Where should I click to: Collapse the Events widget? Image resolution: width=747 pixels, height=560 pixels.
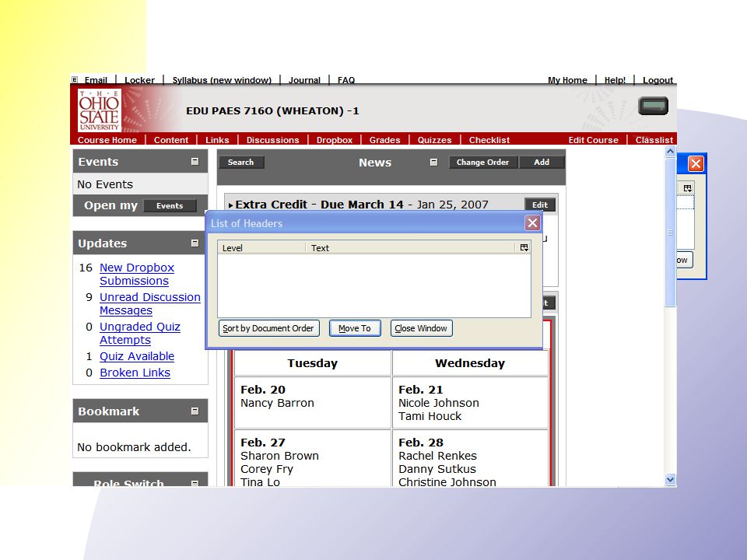point(195,162)
